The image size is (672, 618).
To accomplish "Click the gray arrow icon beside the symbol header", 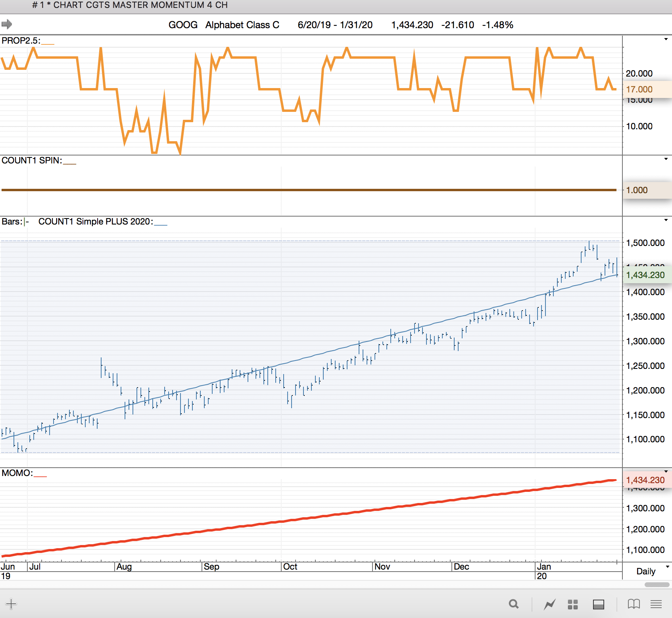I will pos(7,25).
